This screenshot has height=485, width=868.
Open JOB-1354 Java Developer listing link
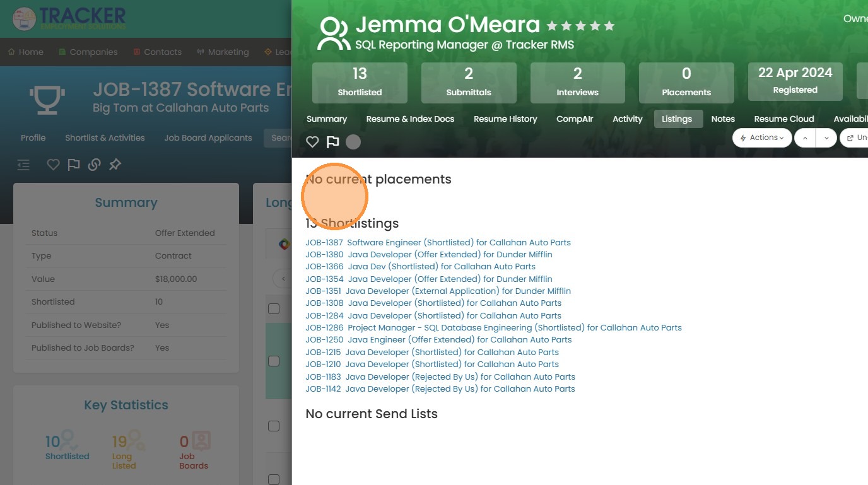pyautogui.click(x=429, y=279)
